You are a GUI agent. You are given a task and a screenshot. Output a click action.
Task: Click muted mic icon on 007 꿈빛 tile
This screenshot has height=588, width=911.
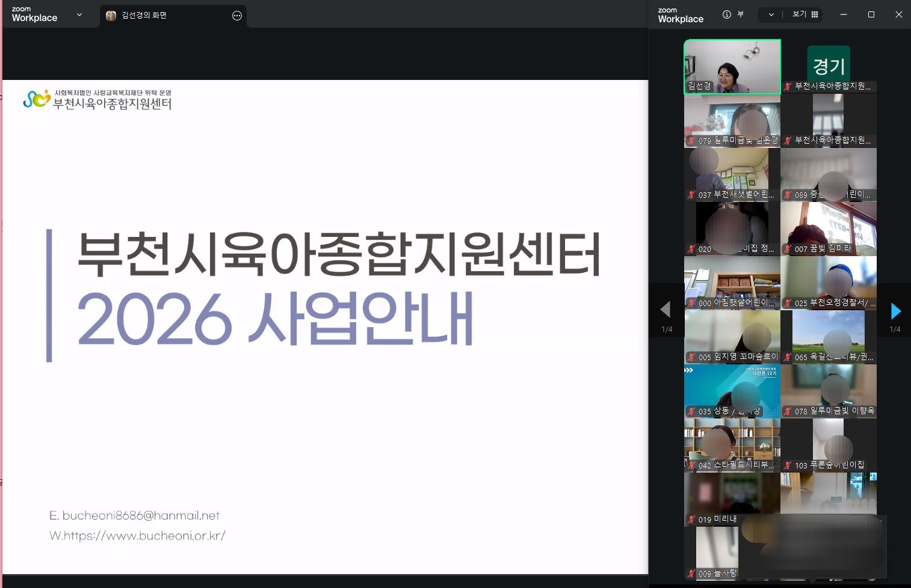(787, 249)
